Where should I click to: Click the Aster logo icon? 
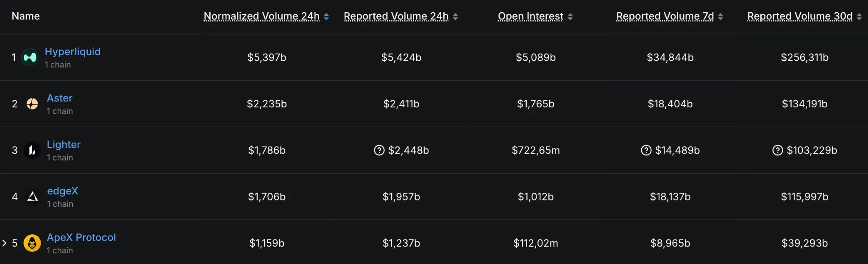32,104
